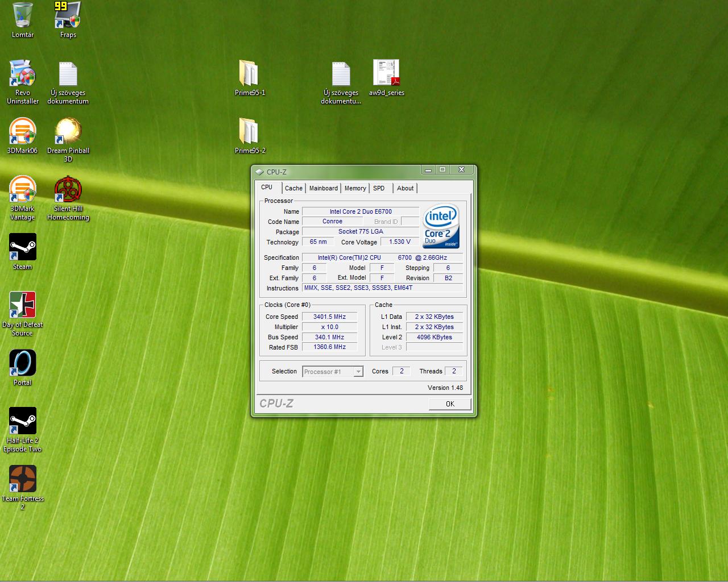
Task: Open the About tab
Action: pos(405,188)
